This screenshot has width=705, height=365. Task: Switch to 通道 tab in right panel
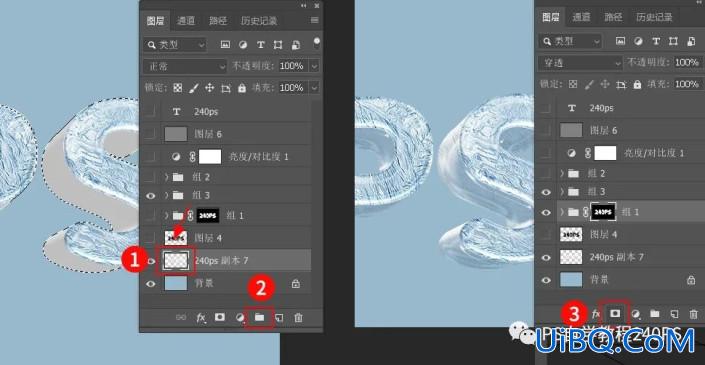point(581,17)
